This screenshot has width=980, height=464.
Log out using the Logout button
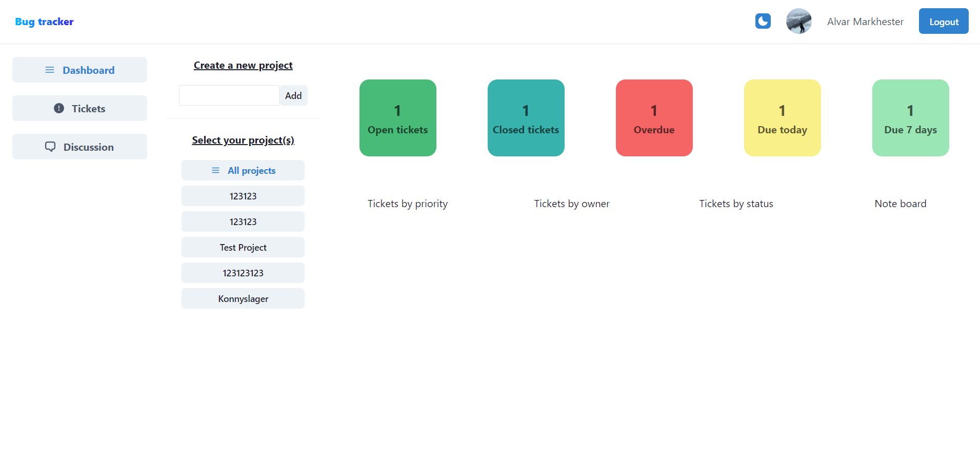944,21
